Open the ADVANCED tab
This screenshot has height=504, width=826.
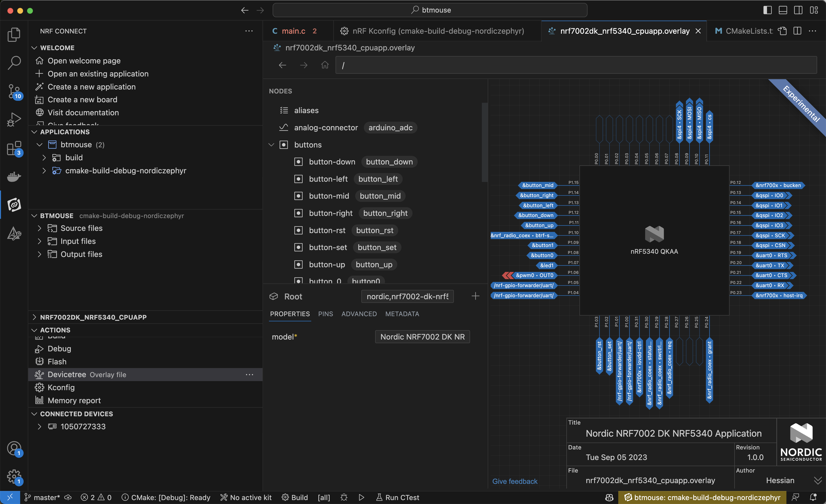coord(359,314)
